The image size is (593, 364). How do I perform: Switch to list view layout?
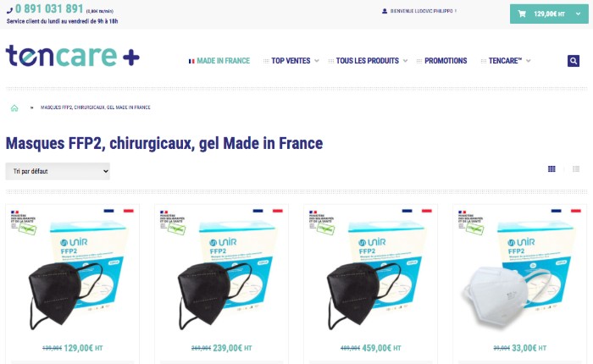pyautogui.click(x=576, y=169)
